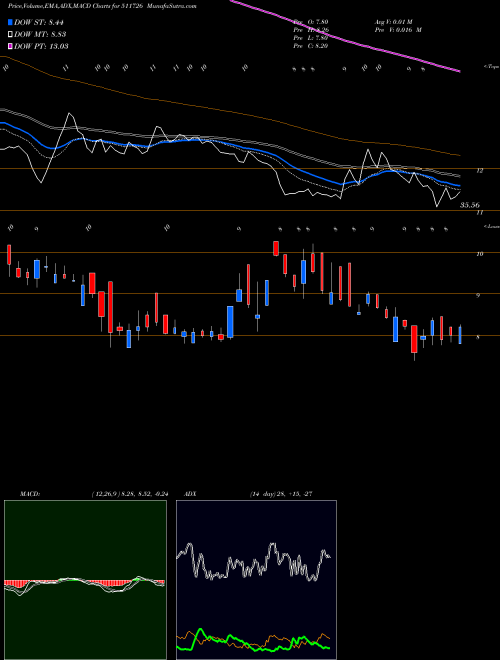Viewport: 500px width, 660px height.
Task: Click the 'ADX' panel heading
Action: coord(190,494)
